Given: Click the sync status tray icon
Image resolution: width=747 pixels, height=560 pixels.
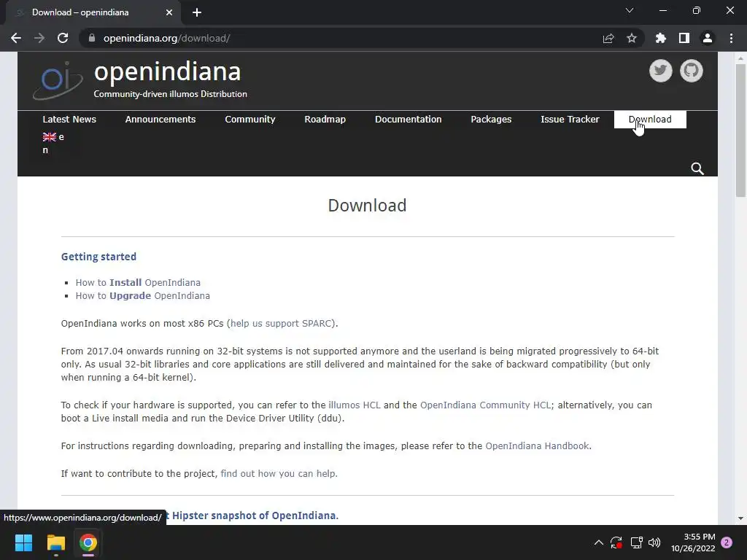Looking at the screenshot, I should pos(616,542).
